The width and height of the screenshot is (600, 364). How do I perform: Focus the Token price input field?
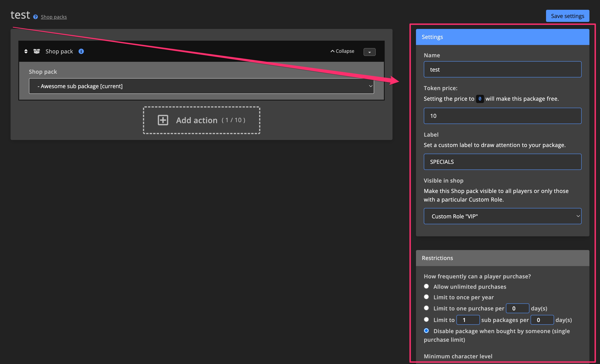pos(502,116)
